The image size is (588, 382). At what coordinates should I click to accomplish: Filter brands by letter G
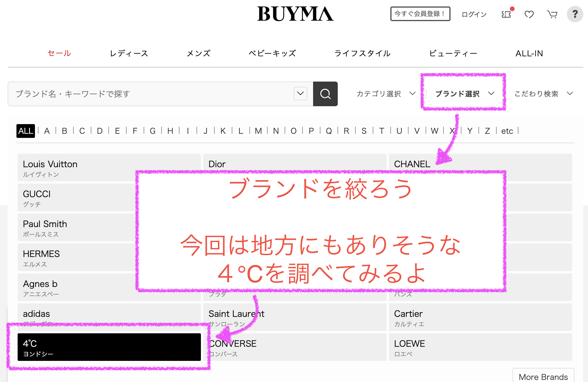pos(153,131)
